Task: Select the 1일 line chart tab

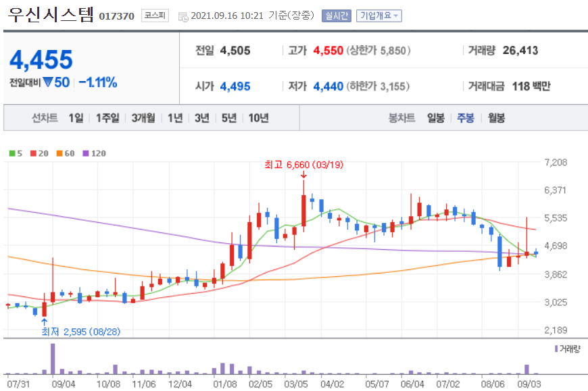Action: pyautogui.click(x=76, y=118)
